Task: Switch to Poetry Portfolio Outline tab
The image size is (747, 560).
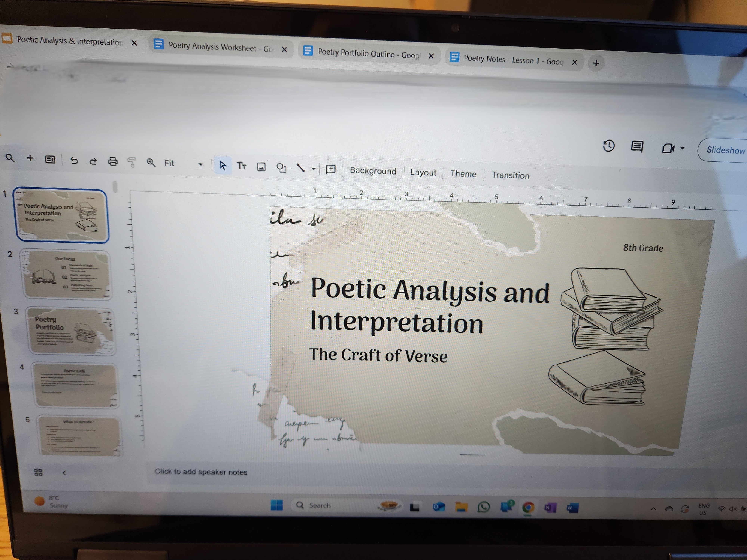Action: tap(368, 54)
